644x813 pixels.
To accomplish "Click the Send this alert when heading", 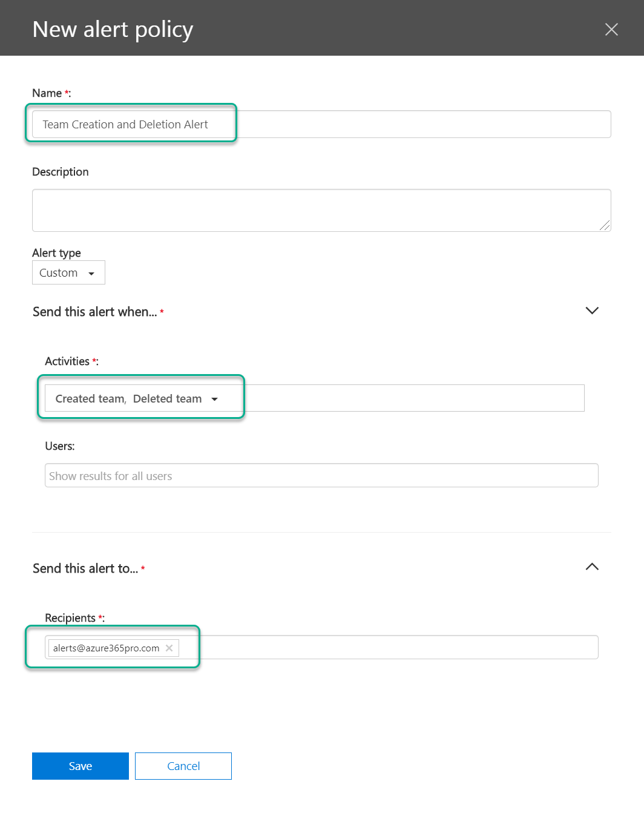I will click(95, 312).
